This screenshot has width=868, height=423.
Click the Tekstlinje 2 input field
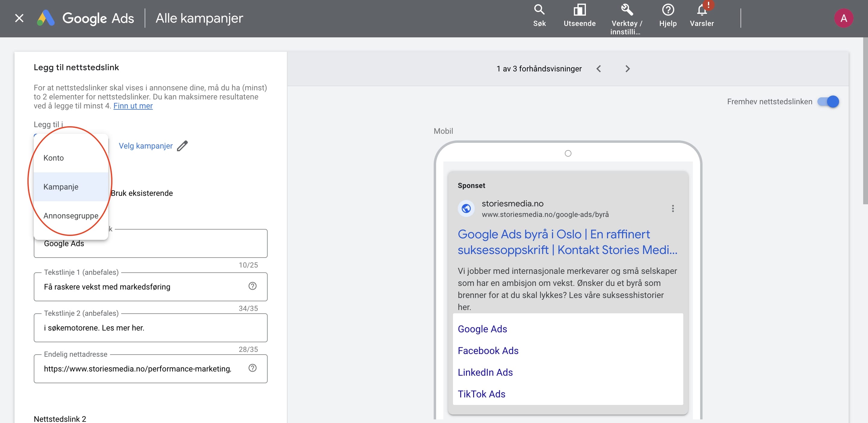point(150,328)
